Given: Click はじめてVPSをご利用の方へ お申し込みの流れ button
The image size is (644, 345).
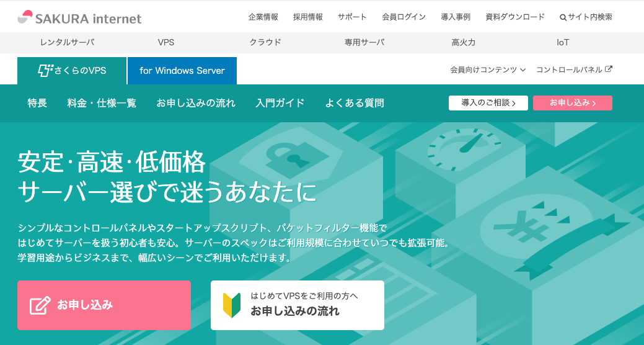Looking at the screenshot, I should 298,305.
